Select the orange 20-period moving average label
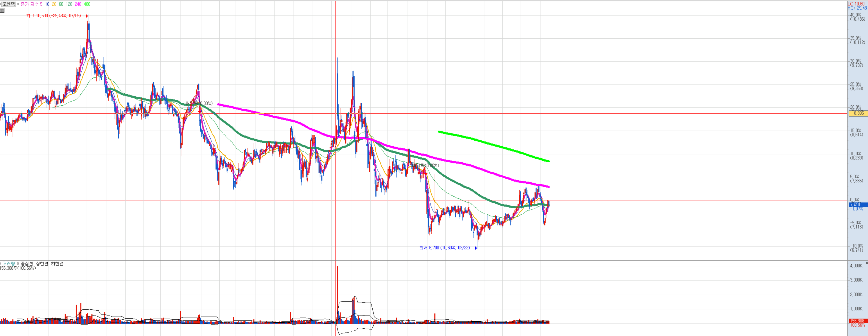This screenshot has height=336, width=868. 54,4
